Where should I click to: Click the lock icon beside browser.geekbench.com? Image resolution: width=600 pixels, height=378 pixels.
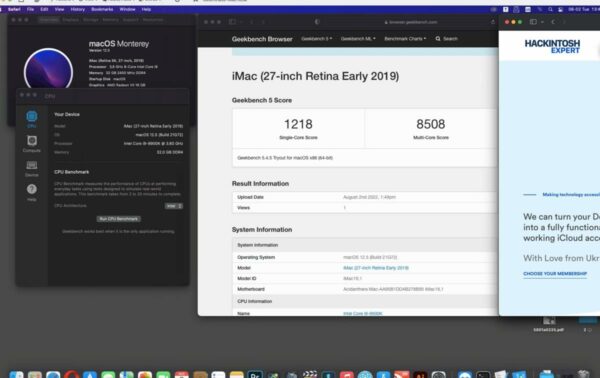coord(386,22)
